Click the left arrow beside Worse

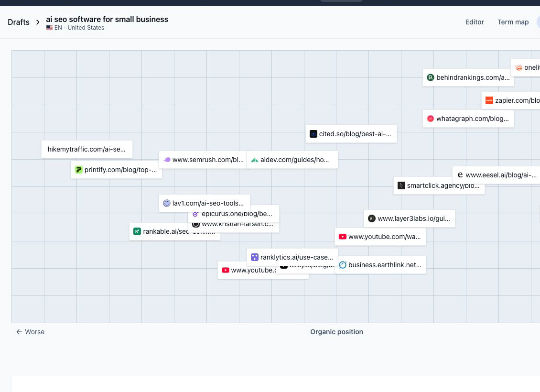pos(19,332)
